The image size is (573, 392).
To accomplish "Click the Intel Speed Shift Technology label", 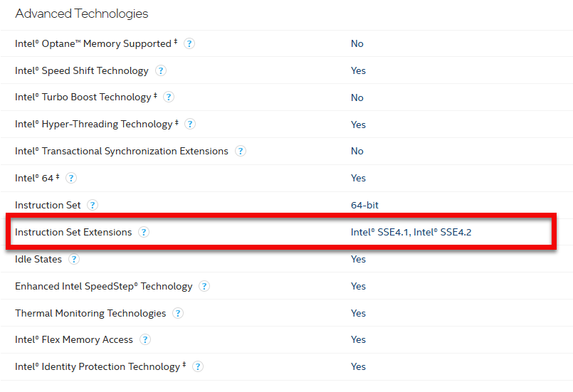I will click(x=82, y=70).
